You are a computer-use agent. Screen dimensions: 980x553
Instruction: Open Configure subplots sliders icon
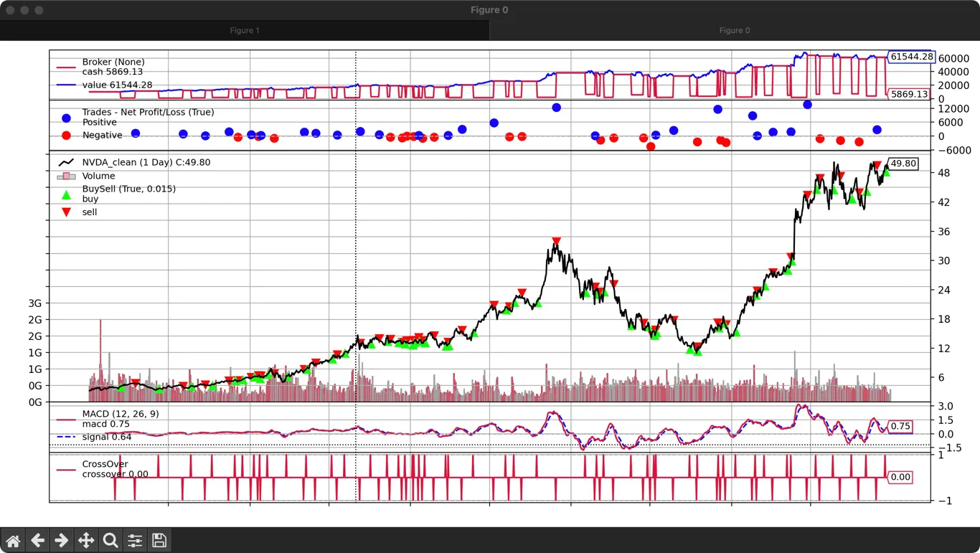coord(135,540)
